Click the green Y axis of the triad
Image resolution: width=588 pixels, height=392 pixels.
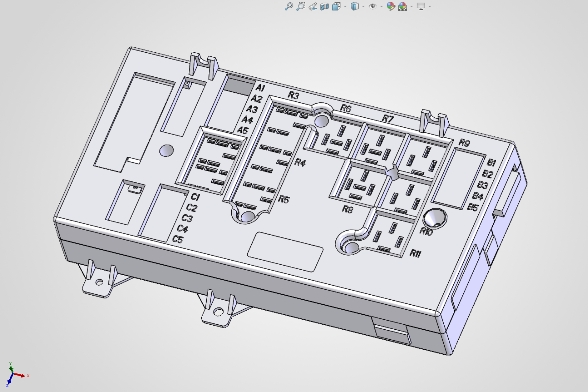click(x=11, y=369)
